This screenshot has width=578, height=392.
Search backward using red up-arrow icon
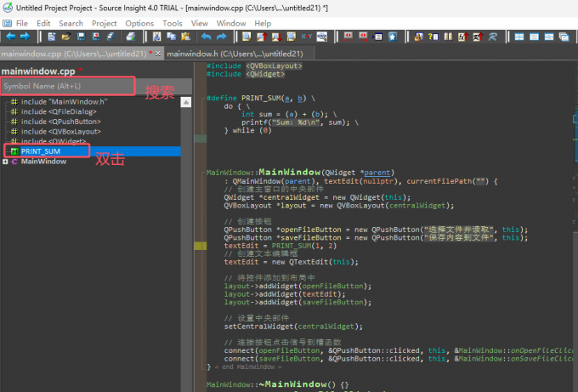tap(262, 37)
